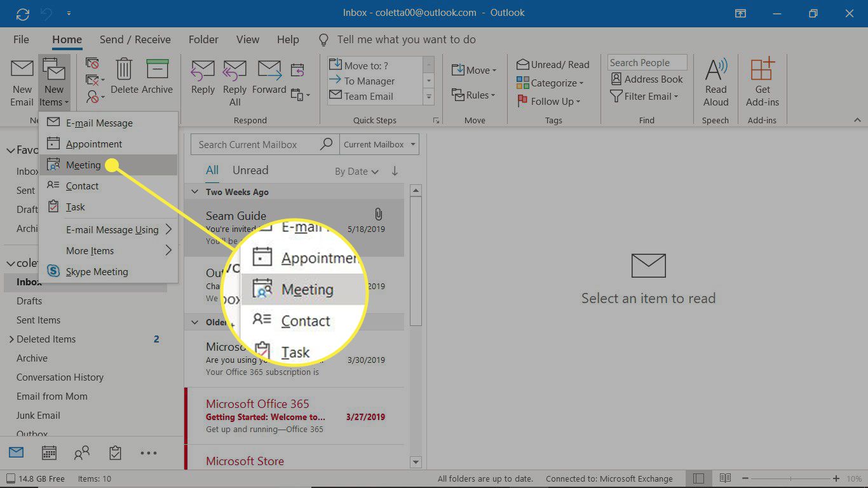The width and height of the screenshot is (868, 488).
Task: Toggle Unread/ Read status
Action: pyautogui.click(x=553, y=65)
